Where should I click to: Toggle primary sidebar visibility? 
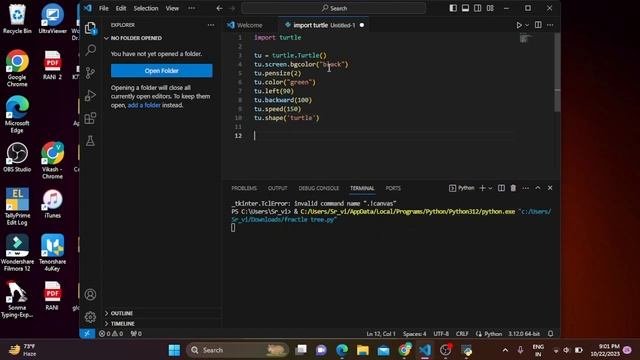point(453,8)
